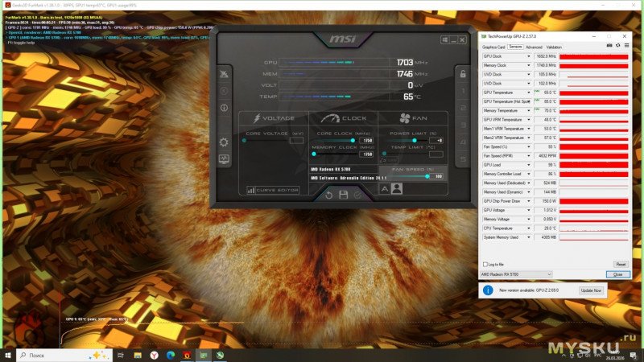The height and width of the screenshot is (362, 644).
Task: Click the Update Now button
Action: point(591,290)
